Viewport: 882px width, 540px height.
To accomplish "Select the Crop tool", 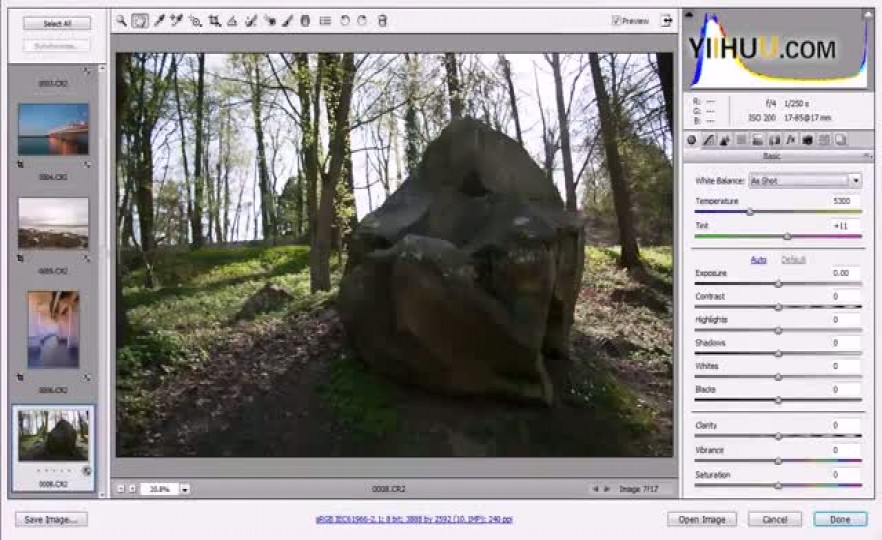I will (x=214, y=21).
